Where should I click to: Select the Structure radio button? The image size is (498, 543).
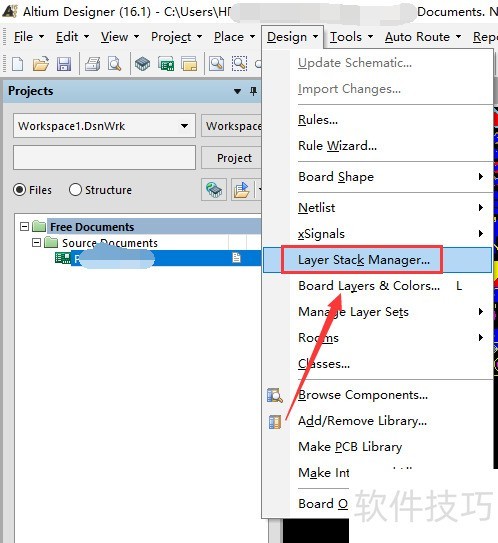pyautogui.click(x=75, y=190)
